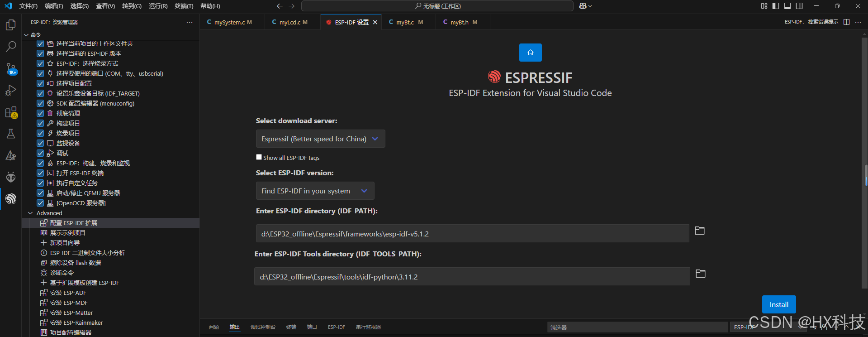Browse folder for IDF_TOOLS_PATH directory

[701, 274]
